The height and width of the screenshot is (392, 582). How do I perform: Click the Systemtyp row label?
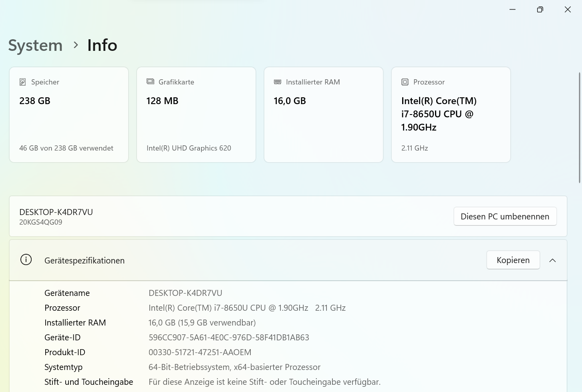tap(63, 367)
